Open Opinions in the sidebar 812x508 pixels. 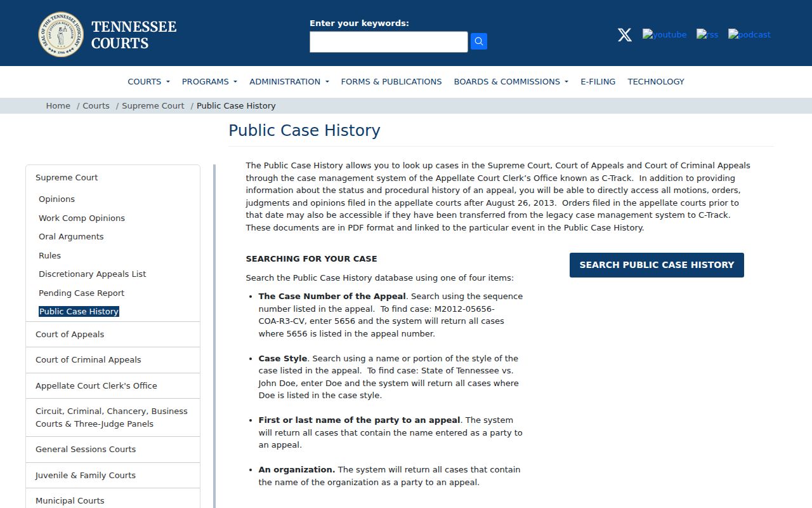coord(56,199)
